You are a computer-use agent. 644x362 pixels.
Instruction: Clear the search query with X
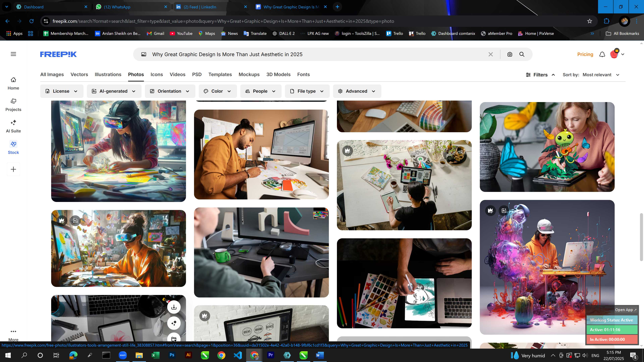pyautogui.click(x=491, y=54)
